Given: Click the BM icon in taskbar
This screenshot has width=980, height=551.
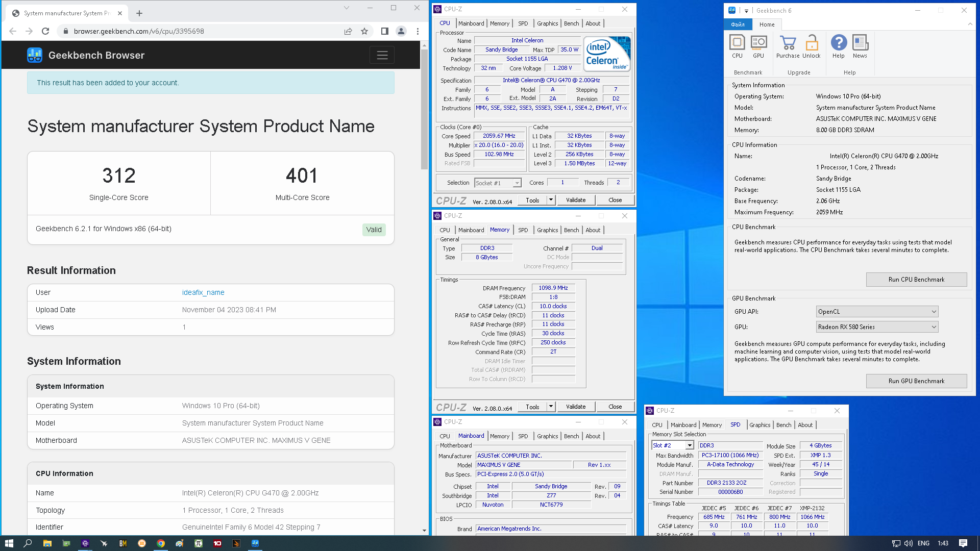Looking at the screenshot, I should 123,543.
